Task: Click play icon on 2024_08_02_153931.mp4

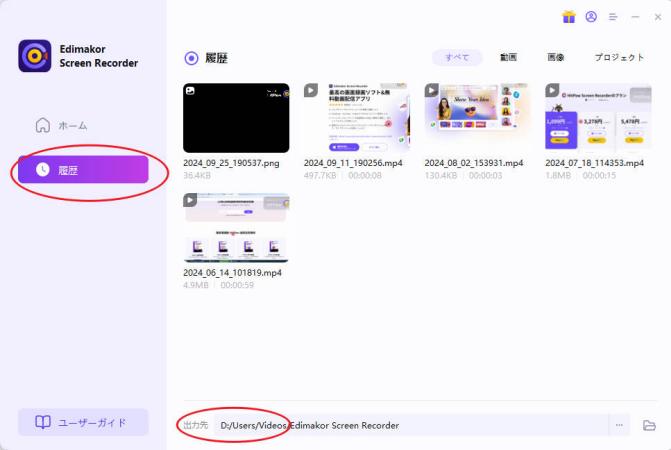Action: click(432, 90)
